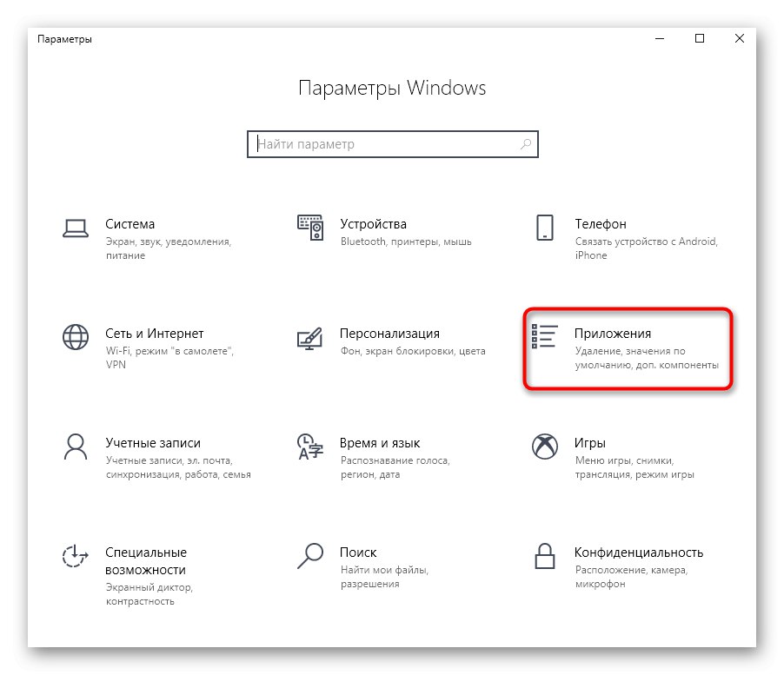Open the Игры category title

click(590, 443)
